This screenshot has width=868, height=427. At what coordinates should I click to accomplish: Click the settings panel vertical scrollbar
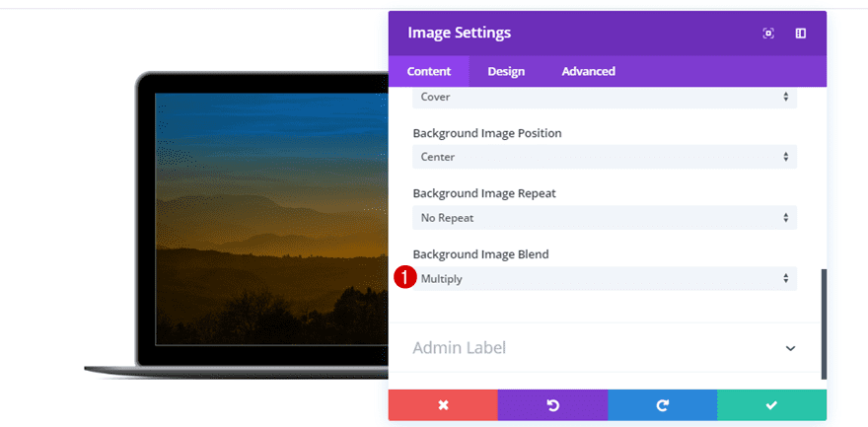(824, 323)
